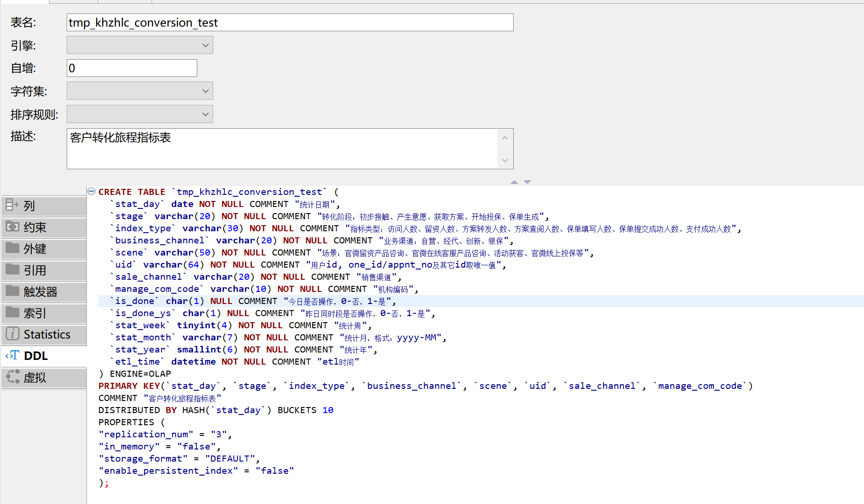Open the Statistics tab

click(x=44, y=334)
